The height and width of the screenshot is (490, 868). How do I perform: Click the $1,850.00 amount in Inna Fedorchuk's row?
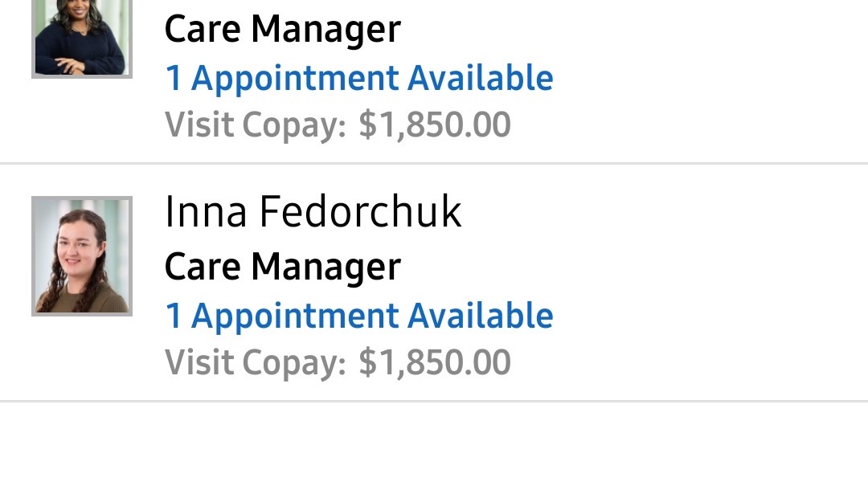pyautogui.click(x=435, y=362)
